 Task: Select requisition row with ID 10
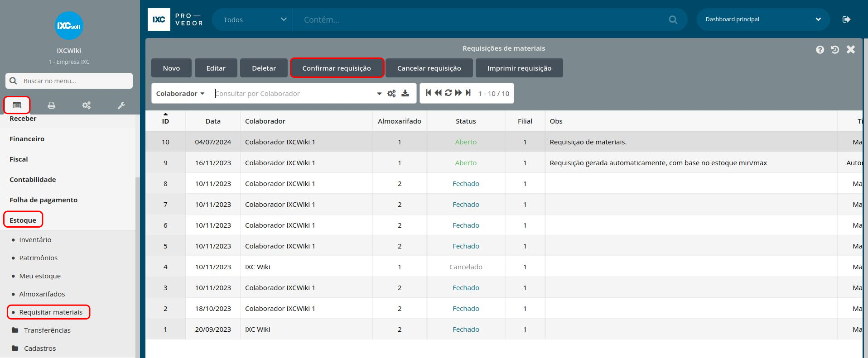point(504,142)
